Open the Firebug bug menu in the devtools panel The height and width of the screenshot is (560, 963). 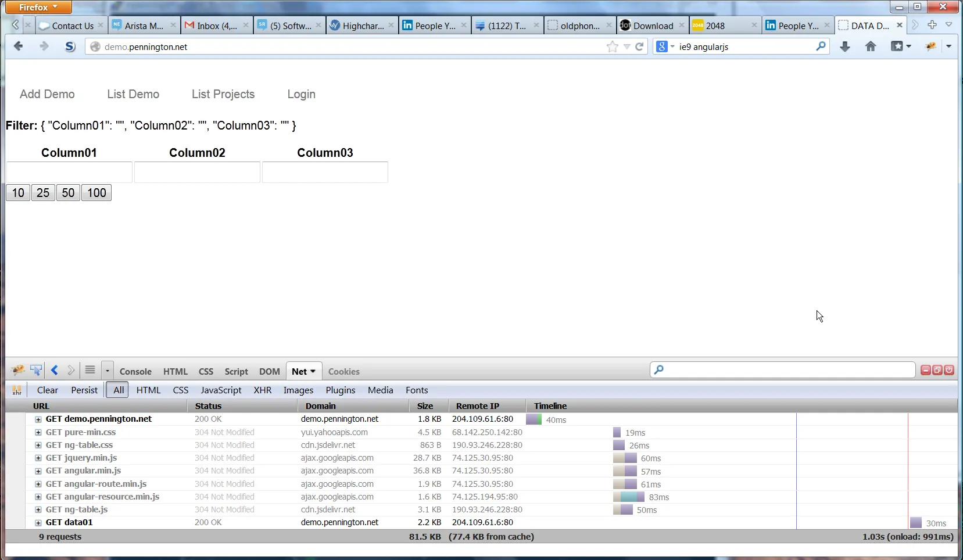(18, 370)
